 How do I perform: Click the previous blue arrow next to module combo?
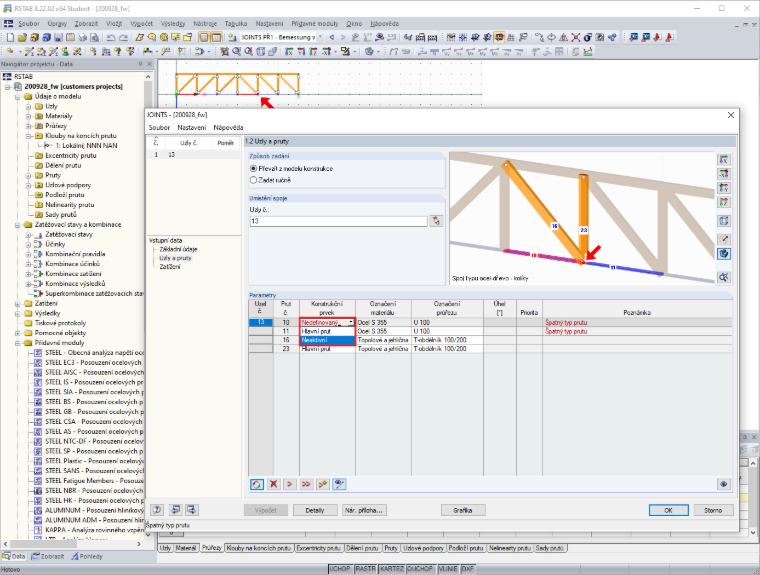pos(332,37)
